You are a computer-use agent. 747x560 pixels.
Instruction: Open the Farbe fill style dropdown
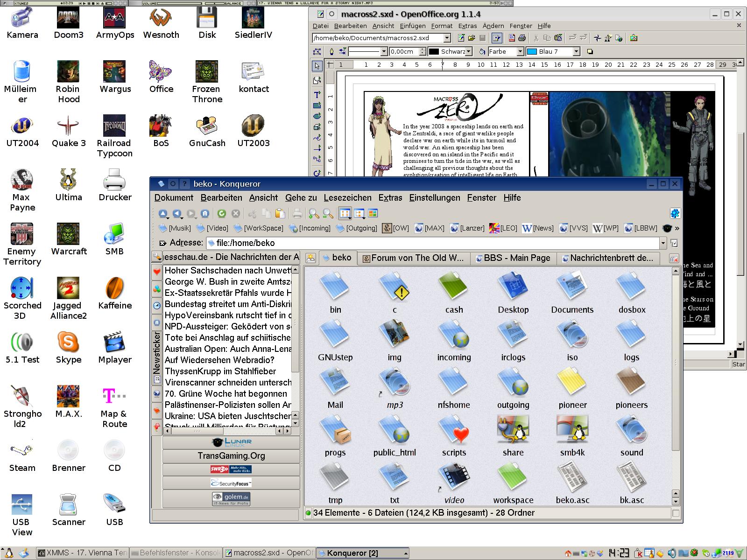click(x=520, y=52)
